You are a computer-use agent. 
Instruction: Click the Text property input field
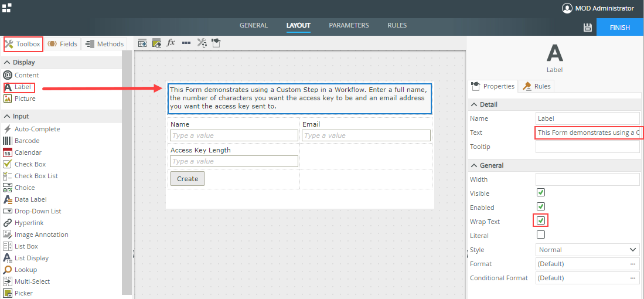pyautogui.click(x=587, y=132)
